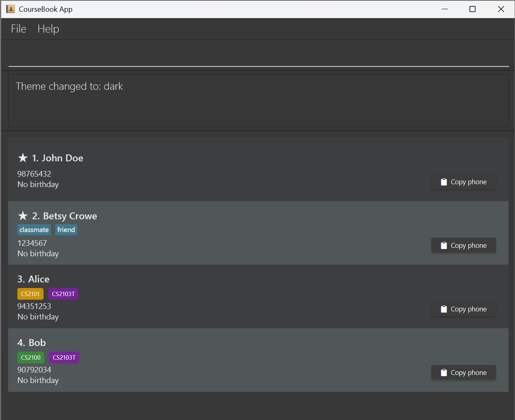Select the classmate tag on Betsy Crowe
Viewport: 515px width, 420px height.
(x=34, y=230)
